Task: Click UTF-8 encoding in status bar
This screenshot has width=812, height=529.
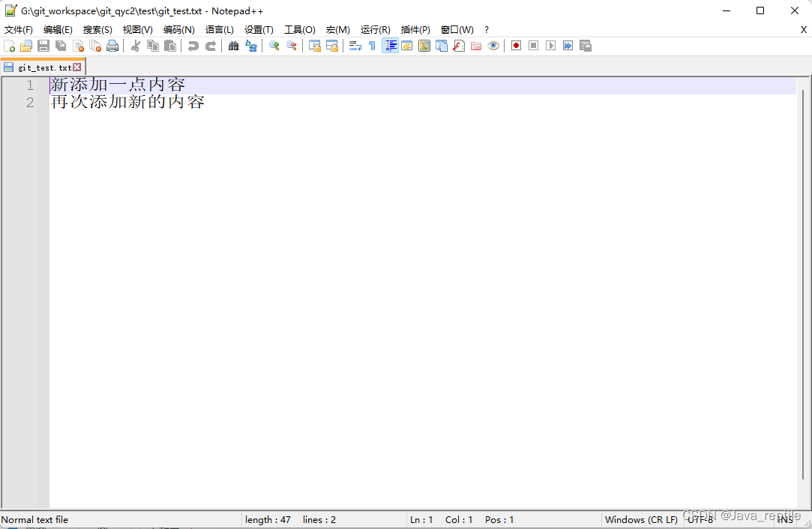Action: click(700, 520)
